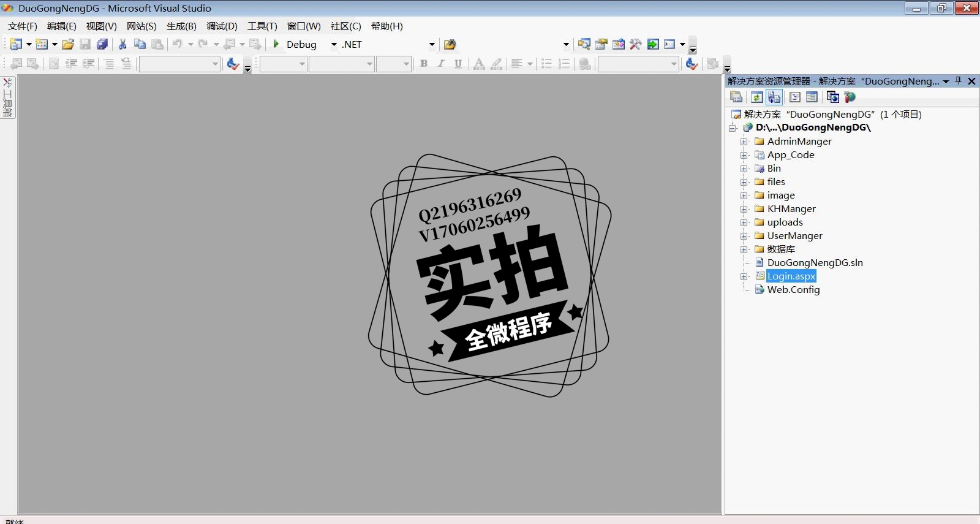
Task: Open a file with the folder icon
Action: tap(68, 44)
